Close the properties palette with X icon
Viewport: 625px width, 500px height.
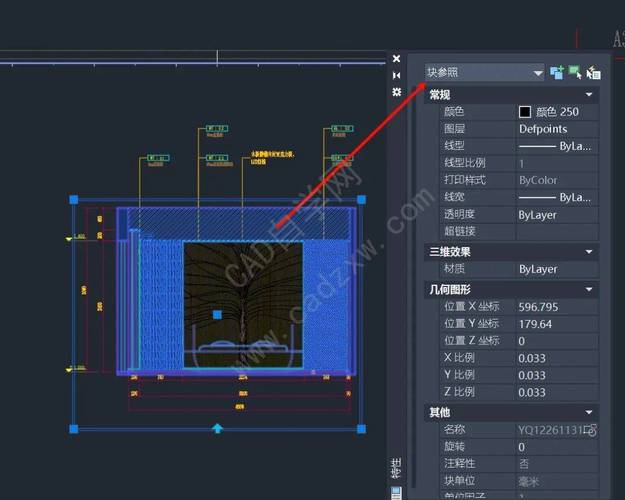[x=397, y=59]
